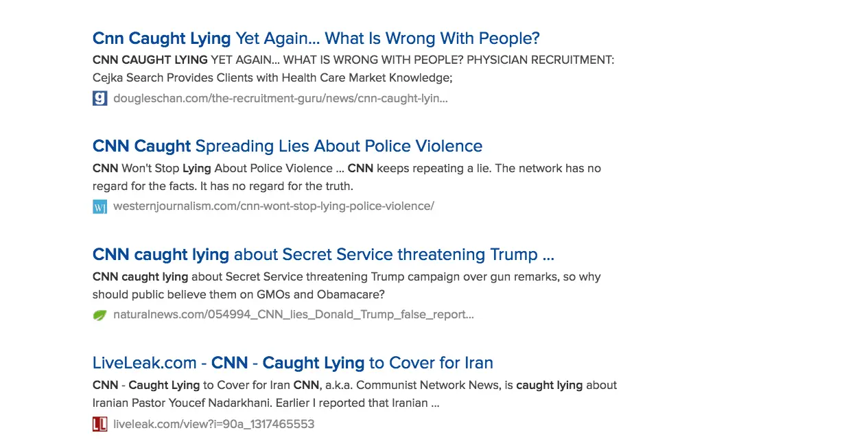Image resolution: width=868 pixels, height=448 pixels.
Task: Click the "Cejka Search Provides Clients" snippet line
Action: pyautogui.click(x=272, y=78)
